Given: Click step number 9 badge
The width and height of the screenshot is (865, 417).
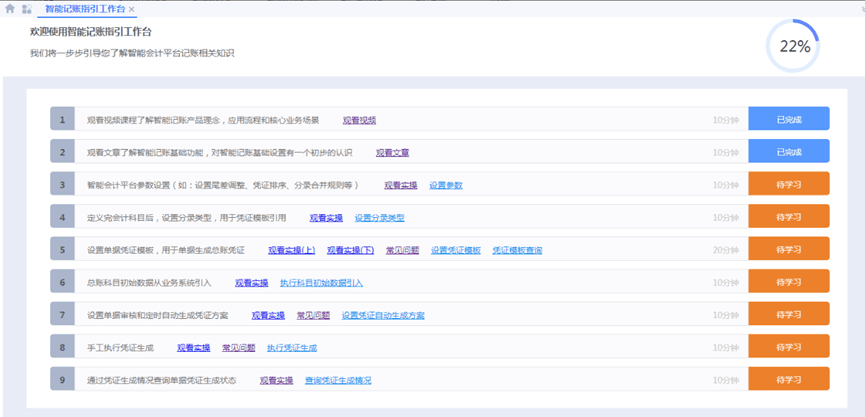Looking at the screenshot, I should (x=62, y=379).
